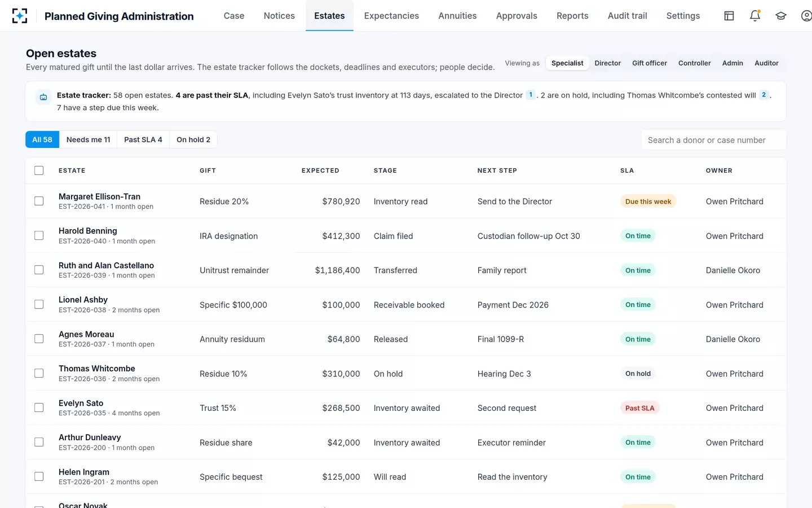Screen dimensions: 812x508
Task: Click the Past SLA badge for Evelyn Sato
Action: [x=639, y=408]
